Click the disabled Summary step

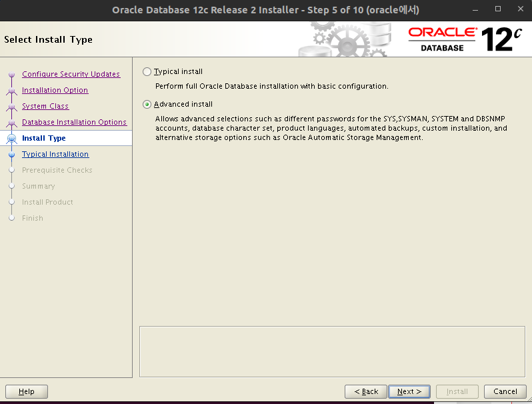point(39,186)
